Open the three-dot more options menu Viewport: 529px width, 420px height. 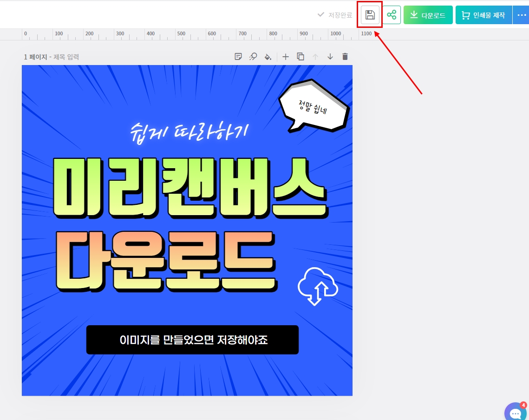[522, 15]
